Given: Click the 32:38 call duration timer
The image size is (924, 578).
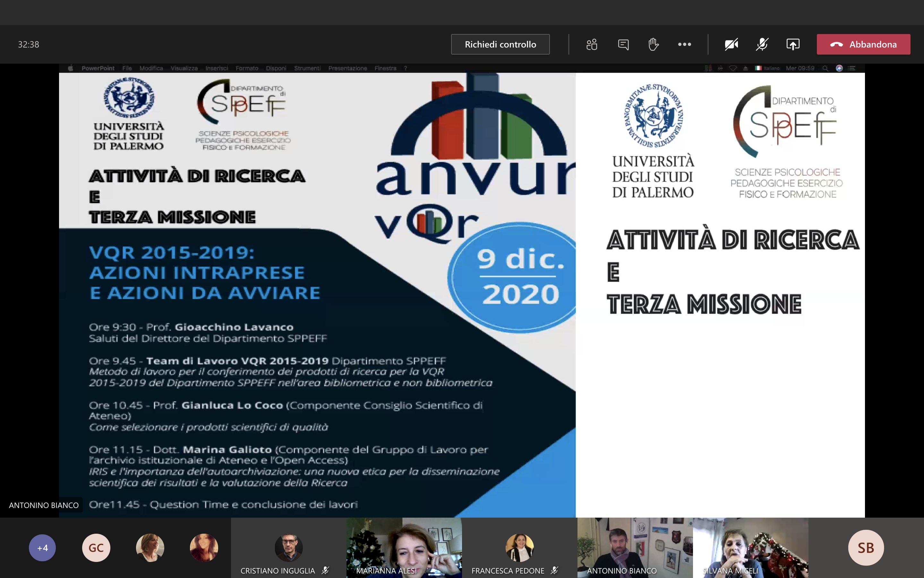Looking at the screenshot, I should pos(28,44).
